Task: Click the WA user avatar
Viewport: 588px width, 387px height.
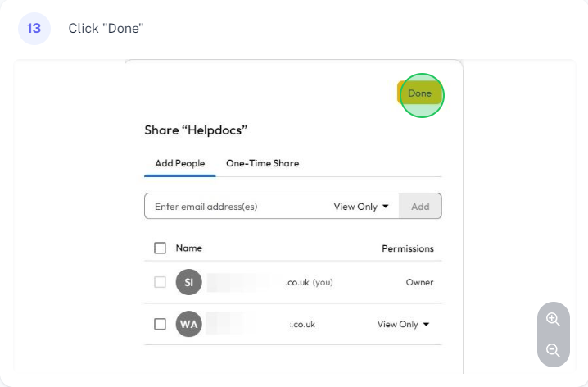Action: click(x=188, y=324)
